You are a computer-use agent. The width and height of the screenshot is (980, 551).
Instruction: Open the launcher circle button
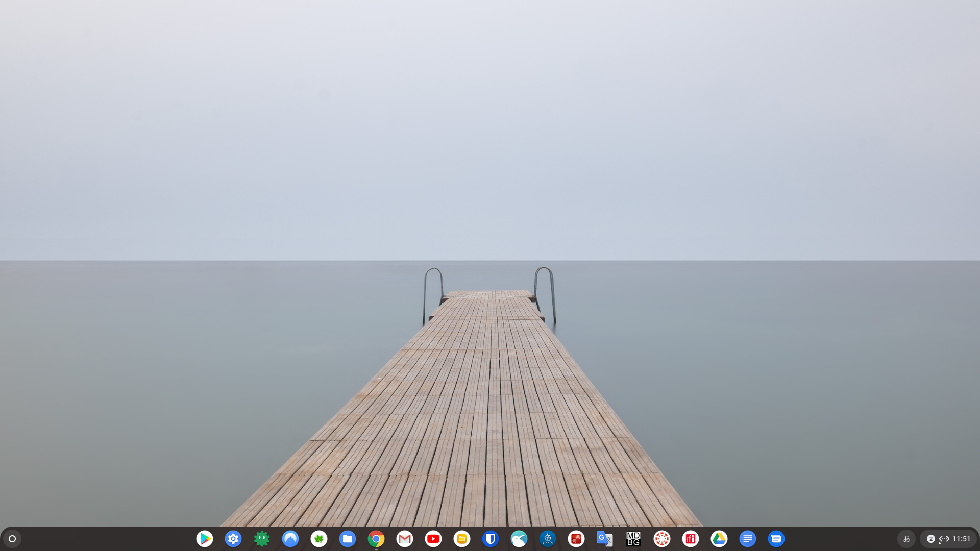[12, 539]
